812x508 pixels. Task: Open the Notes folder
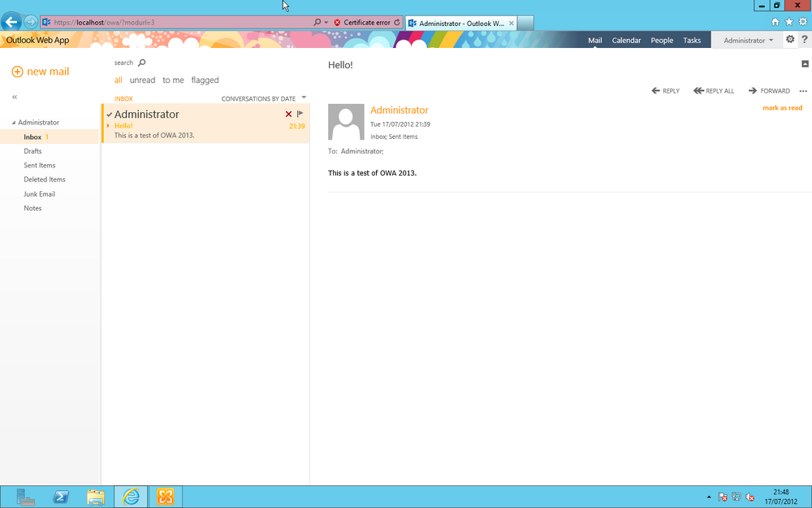pos(32,208)
